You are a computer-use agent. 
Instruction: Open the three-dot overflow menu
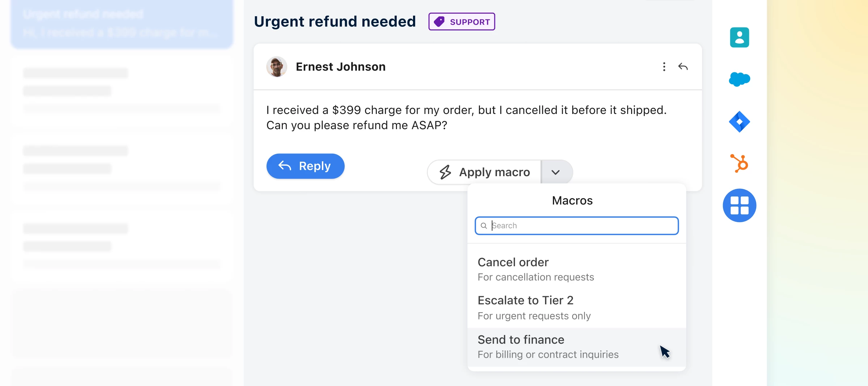664,67
